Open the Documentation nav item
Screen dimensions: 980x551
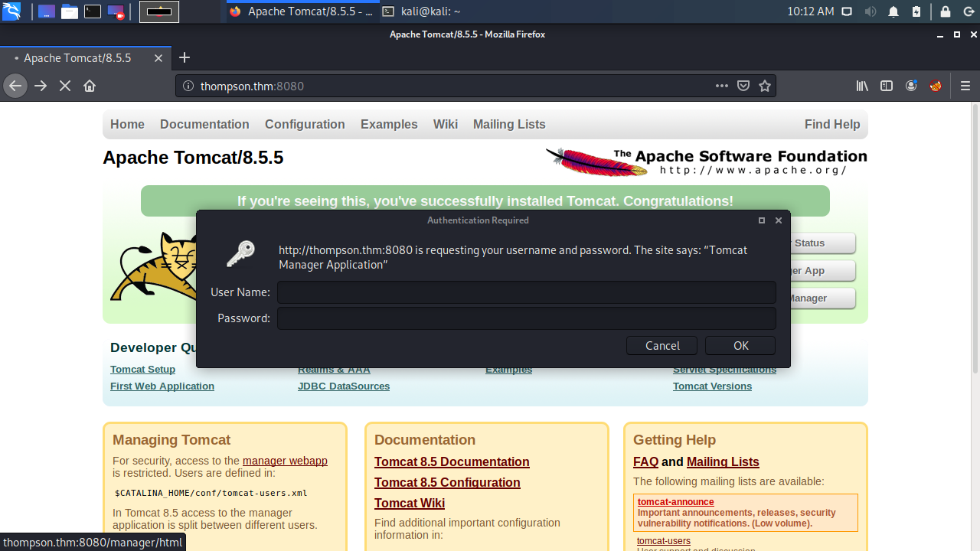(204, 124)
